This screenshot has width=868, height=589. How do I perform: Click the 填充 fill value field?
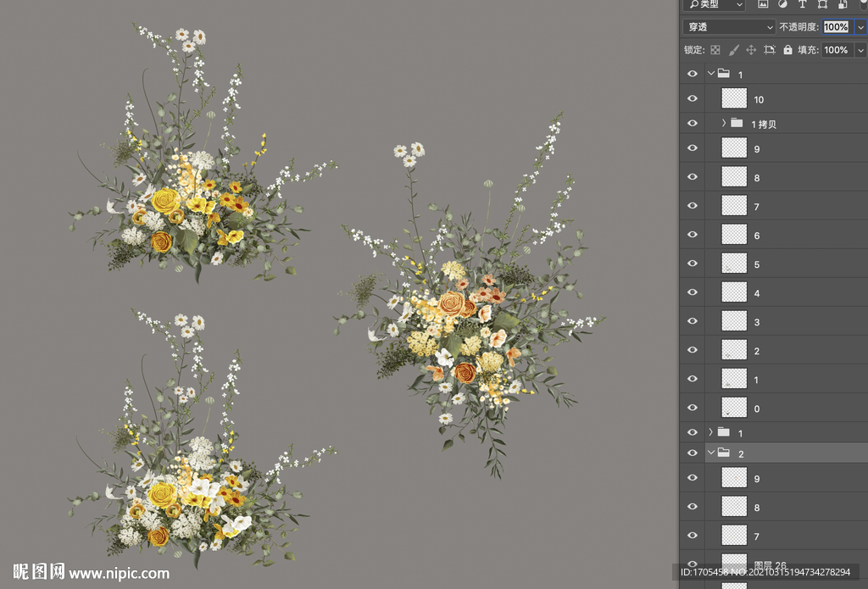pyautogui.click(x=836, y=50)
